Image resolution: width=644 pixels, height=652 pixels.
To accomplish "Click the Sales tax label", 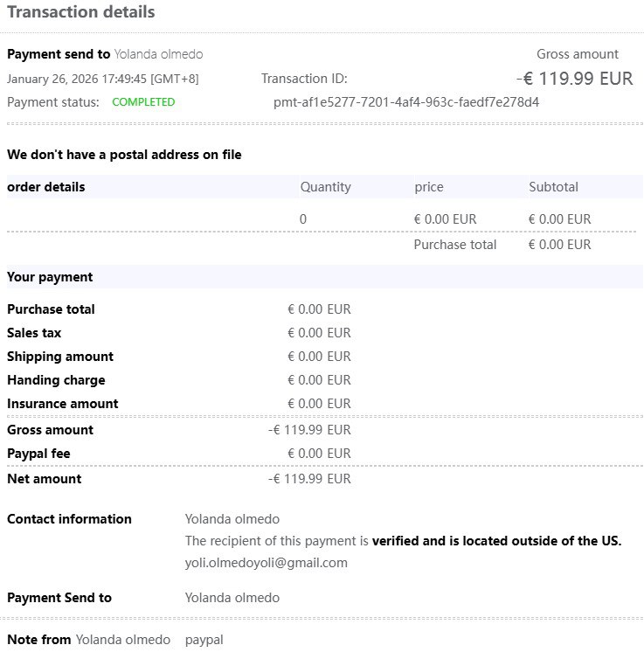I will [x=34, y=333].
